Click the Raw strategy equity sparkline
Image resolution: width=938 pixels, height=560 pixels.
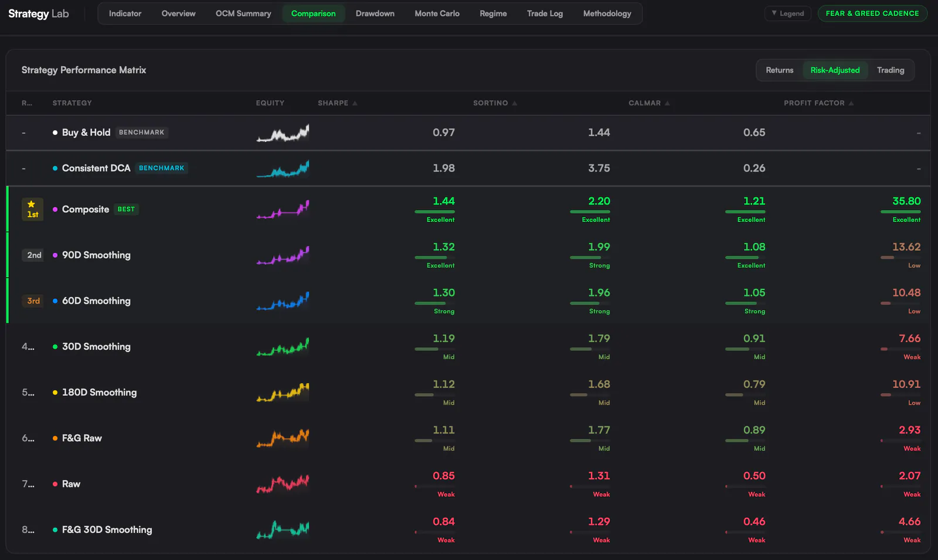pos(283,484)
